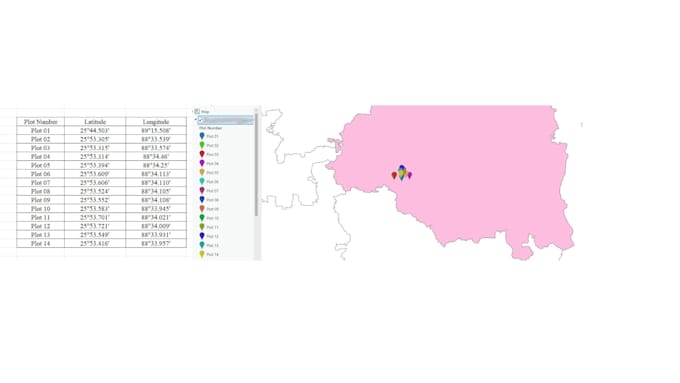Click the Plot 04 cell in the table
680x383 pixels.
click(41, 157)
